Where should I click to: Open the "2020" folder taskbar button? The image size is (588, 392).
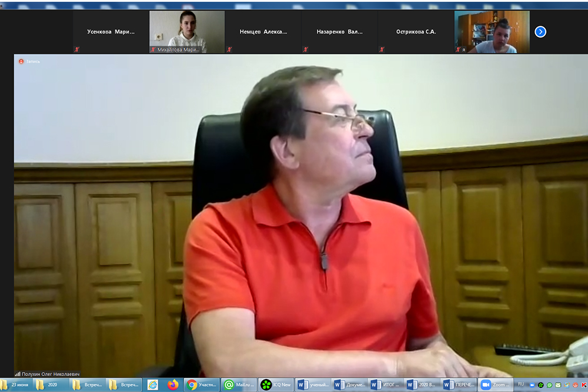[x=49, y=385]
